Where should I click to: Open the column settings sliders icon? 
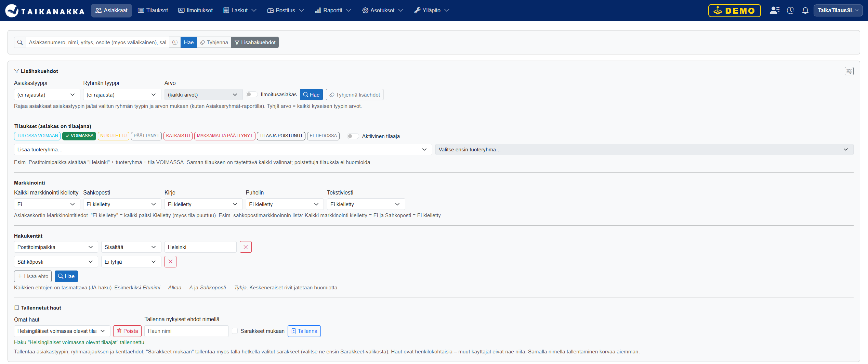click(x=849, y=71)
